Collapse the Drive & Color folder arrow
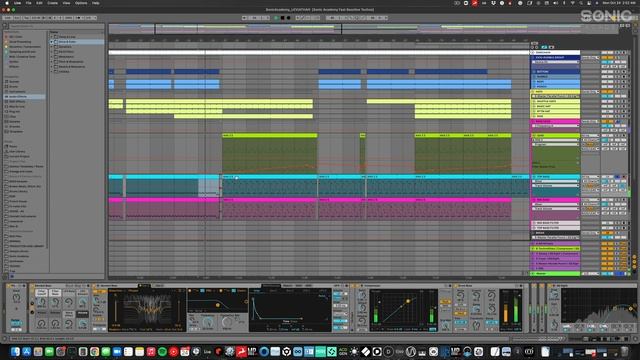Screen dimensions: 640x360 click(x=52, y=42)
